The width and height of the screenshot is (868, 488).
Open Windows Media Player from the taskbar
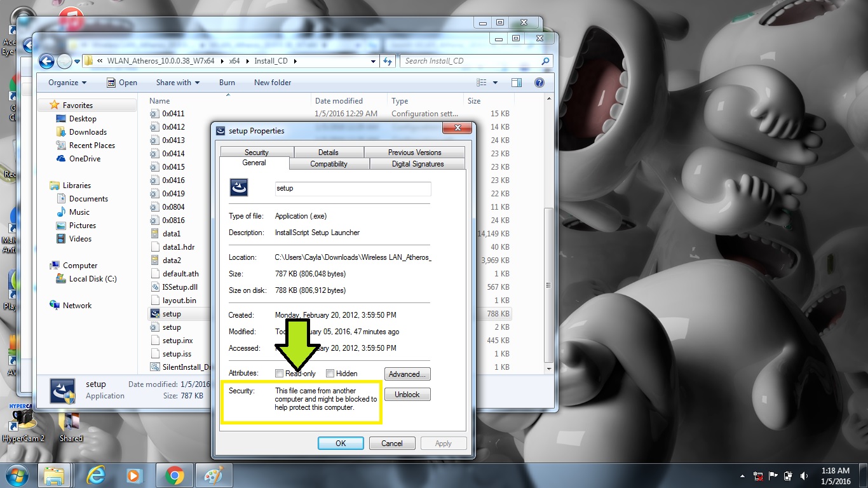[x=134, y=475]
